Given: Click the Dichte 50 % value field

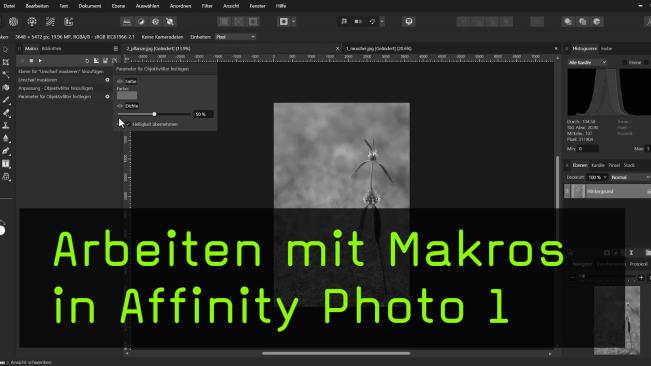Looking at the screenshot, I should tap(203, 114).
